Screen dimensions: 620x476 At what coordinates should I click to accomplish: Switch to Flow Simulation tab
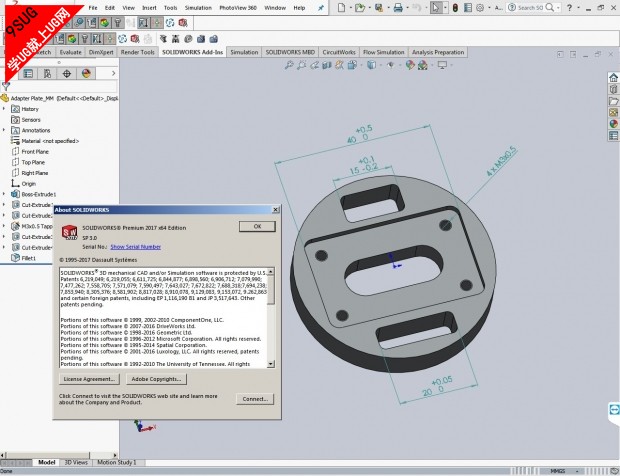tap(384, 52)
